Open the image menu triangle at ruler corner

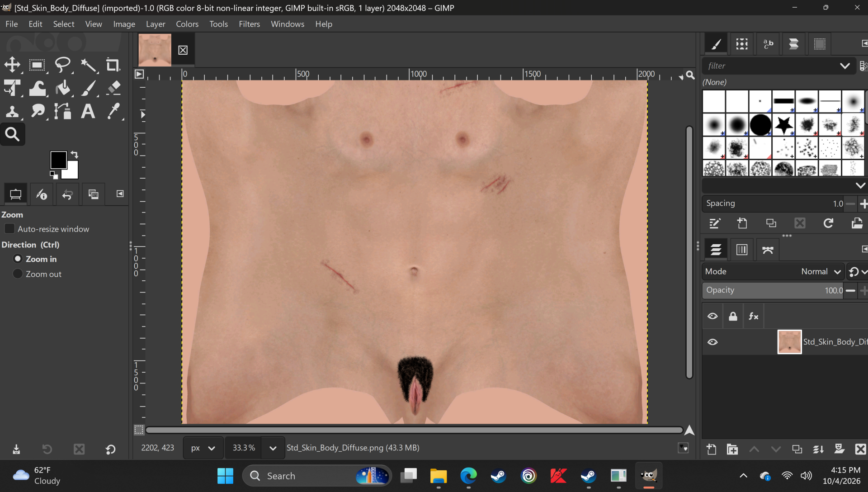[x=139, y=74]
